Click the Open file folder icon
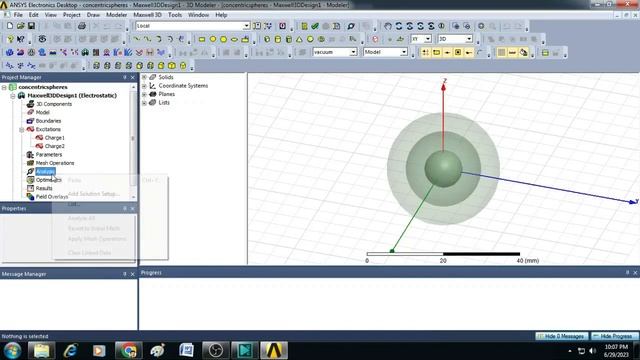 [x=20, y=26]
